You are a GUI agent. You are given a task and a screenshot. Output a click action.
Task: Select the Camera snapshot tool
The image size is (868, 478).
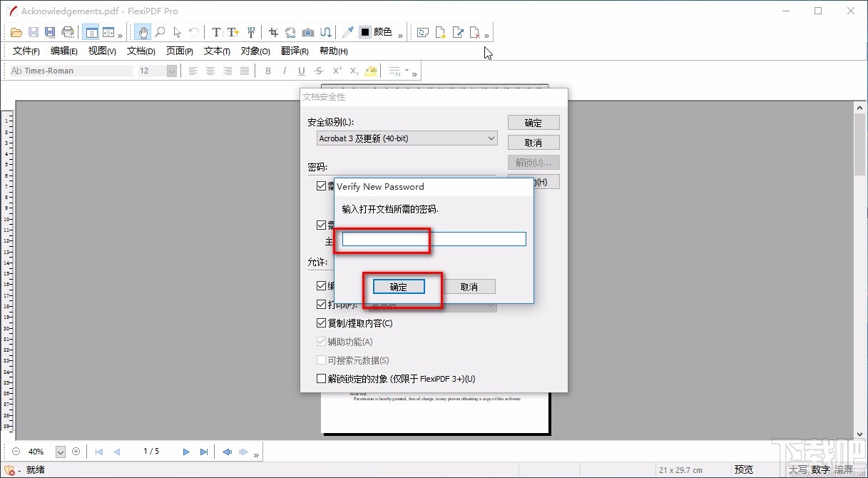point(307,31)
